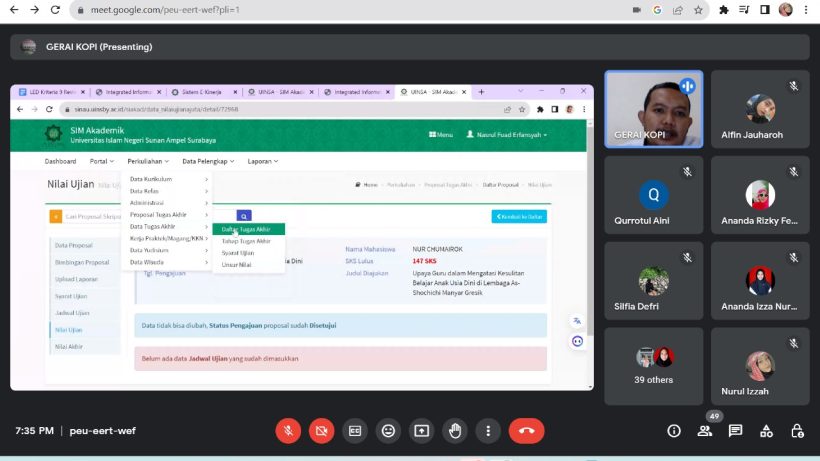
Task: Leave the call with red hang-up button
Action: click(x=526, y=431)
